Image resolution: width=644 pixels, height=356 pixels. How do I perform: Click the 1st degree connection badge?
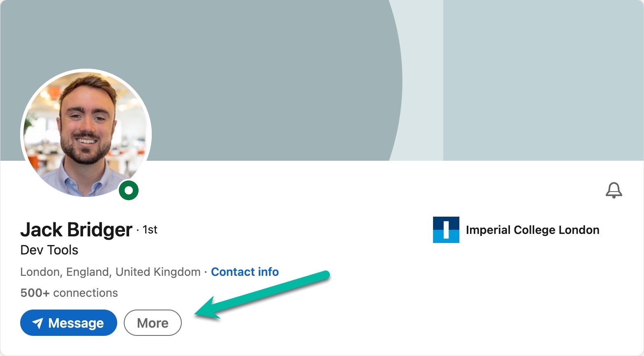pos(150,229)
